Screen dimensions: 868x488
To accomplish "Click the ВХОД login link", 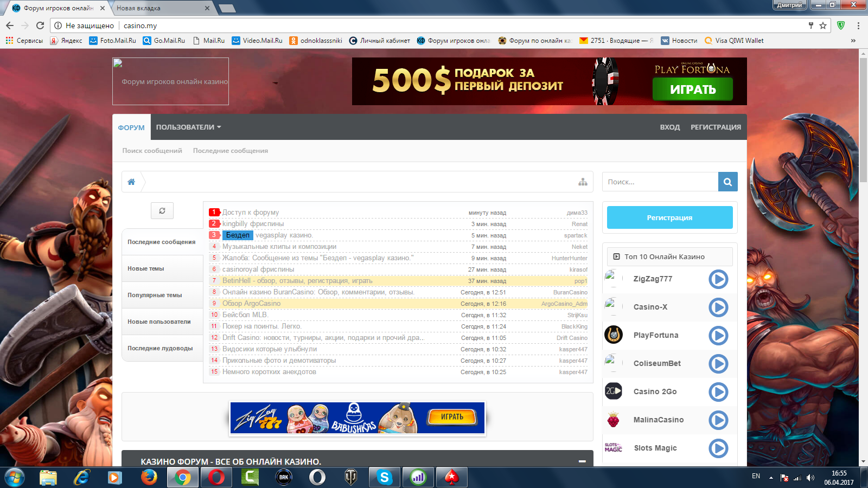I will coord(670,127).
